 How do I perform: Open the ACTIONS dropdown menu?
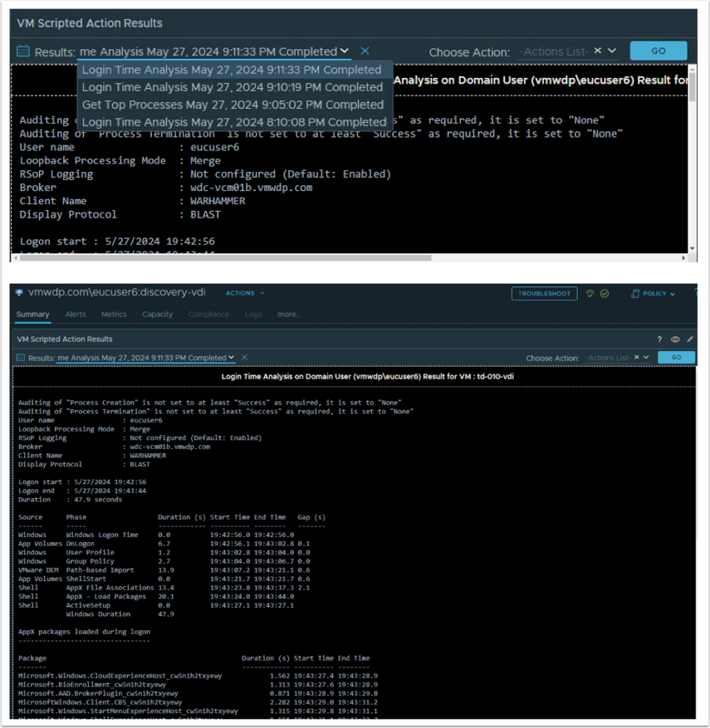coord(245,293)
